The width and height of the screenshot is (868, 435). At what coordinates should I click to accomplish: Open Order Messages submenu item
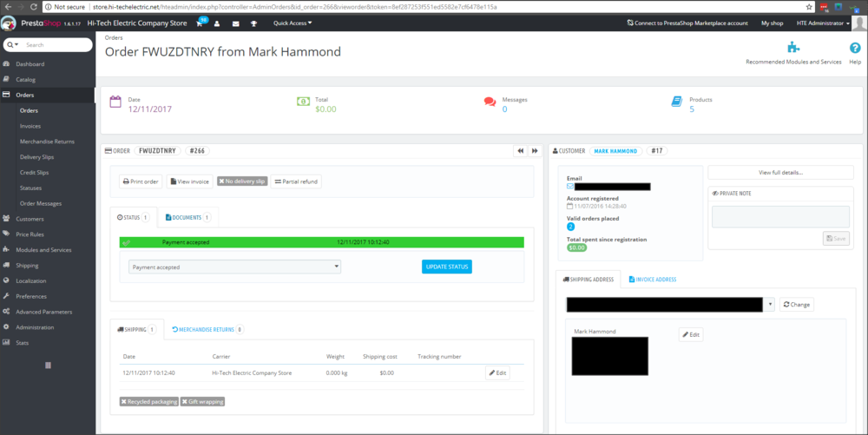pyautogui.click(x=41, y=204)
